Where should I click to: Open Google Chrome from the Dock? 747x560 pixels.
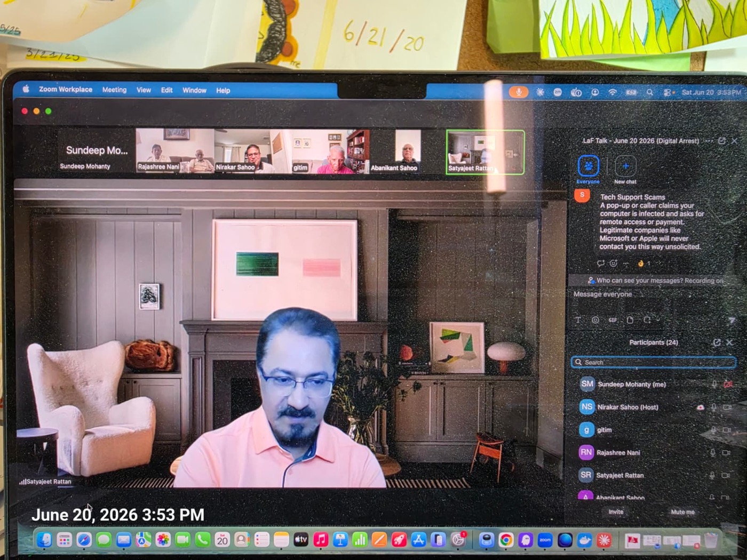pos(506,540)
